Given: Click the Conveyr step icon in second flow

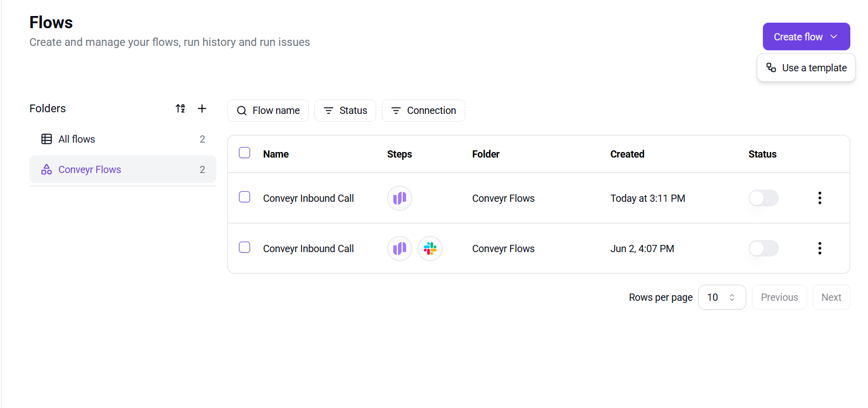Looking at the screenshot, I should pyautogui.click(x=399, y=249).
